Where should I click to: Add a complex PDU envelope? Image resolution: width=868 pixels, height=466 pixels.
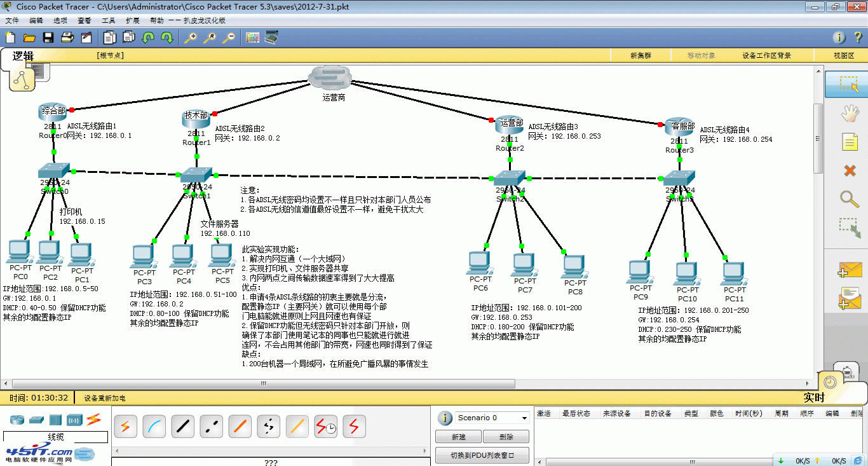tap(850, 299)
